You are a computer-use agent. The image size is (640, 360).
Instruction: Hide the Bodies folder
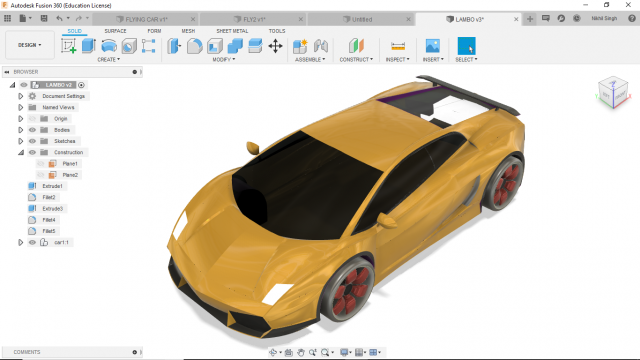tap(32, 130)
